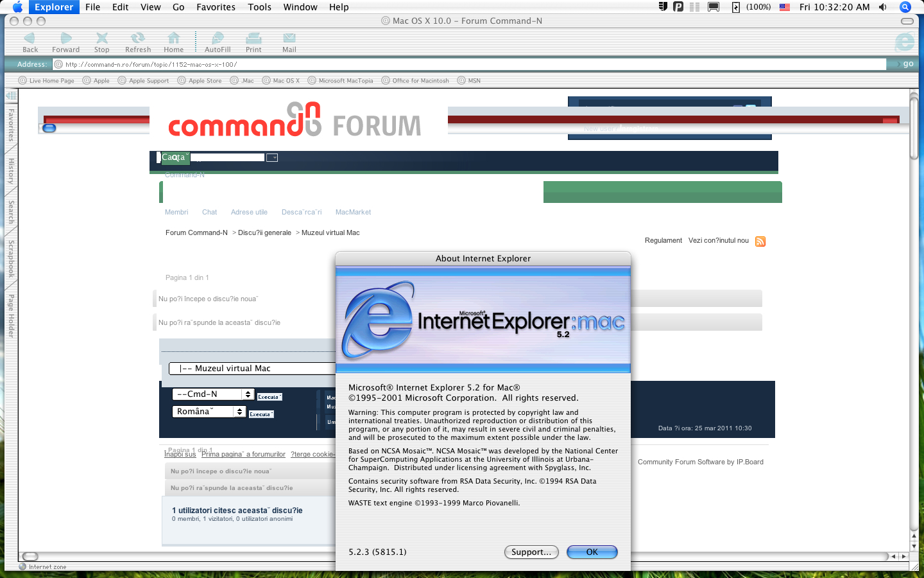
Task: Click inside the Address URL field
Action: pyautogui.click(x=470, y=64)
